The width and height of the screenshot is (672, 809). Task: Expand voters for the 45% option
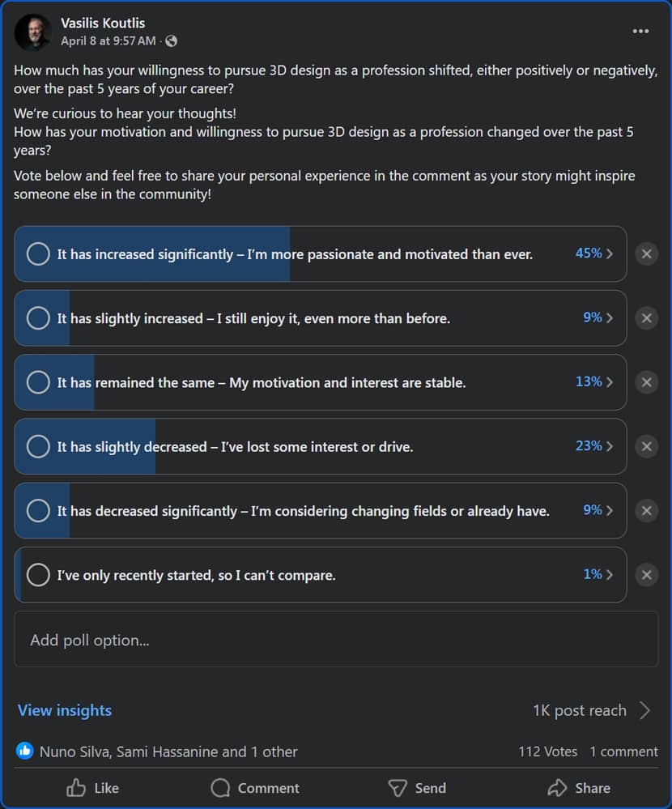pos(594,253)
